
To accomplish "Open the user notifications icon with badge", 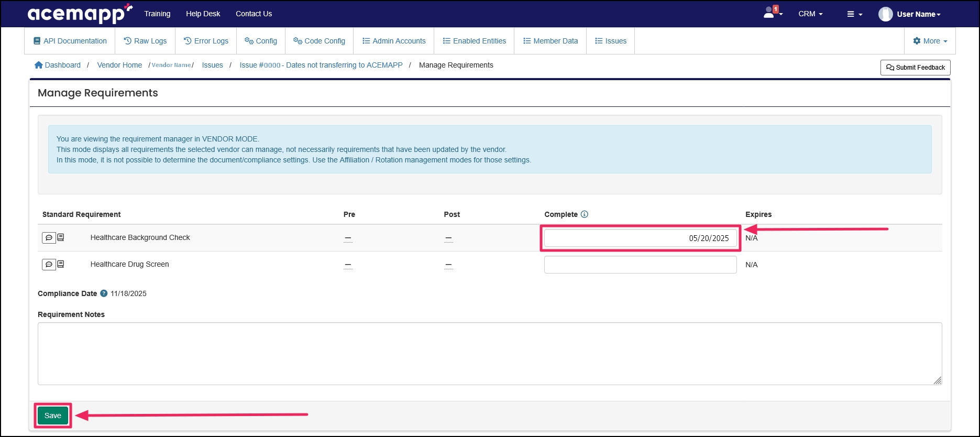I will click(773, 13).
